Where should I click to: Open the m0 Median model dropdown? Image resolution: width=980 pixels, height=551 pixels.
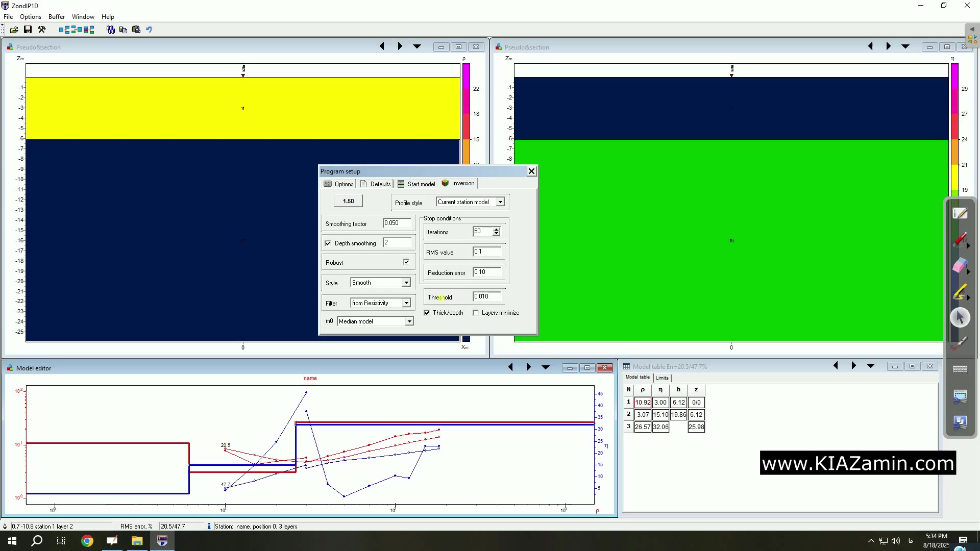point(409,321)
